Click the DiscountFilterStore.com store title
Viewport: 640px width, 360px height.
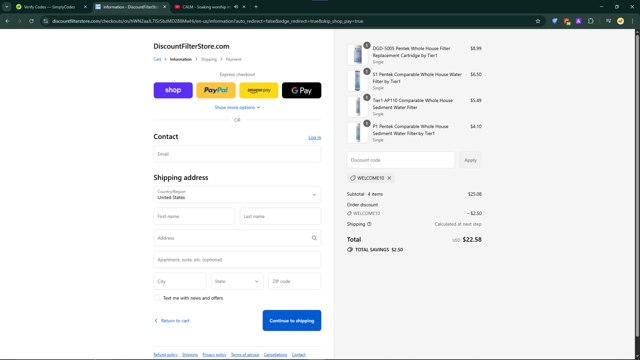tap(191, 46)
